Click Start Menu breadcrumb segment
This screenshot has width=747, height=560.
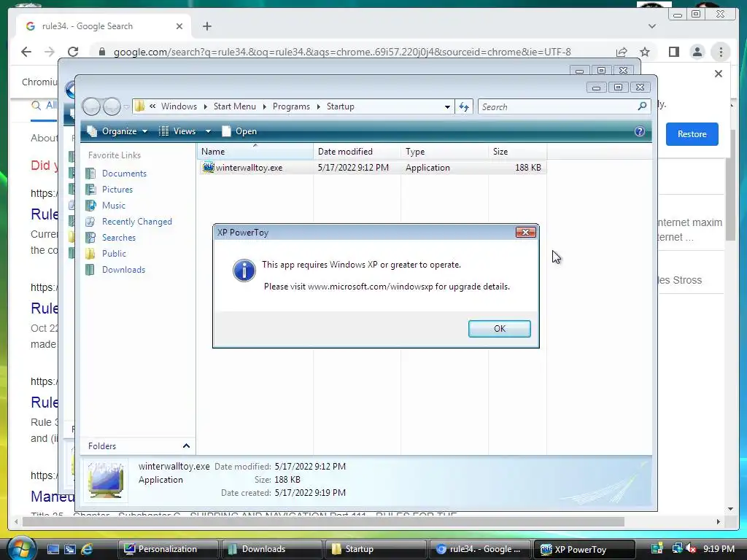pyautogui.click(x=234, y=106)
